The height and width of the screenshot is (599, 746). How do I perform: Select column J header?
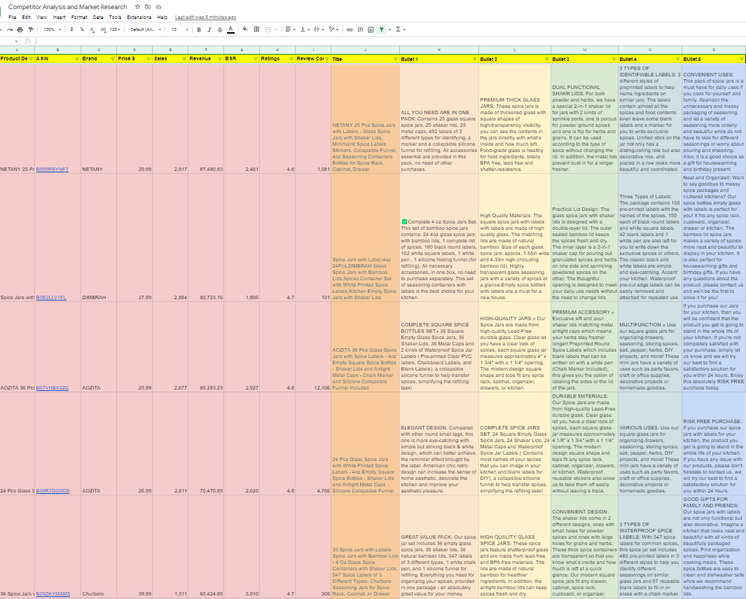pyautogui.click(x=365, y=50)
